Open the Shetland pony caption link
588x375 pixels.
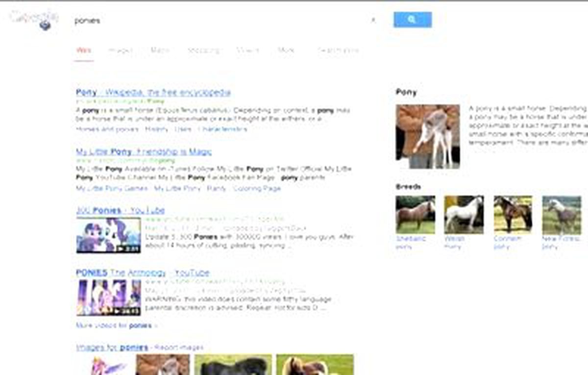pyautogui.click(x=411, y=243)
